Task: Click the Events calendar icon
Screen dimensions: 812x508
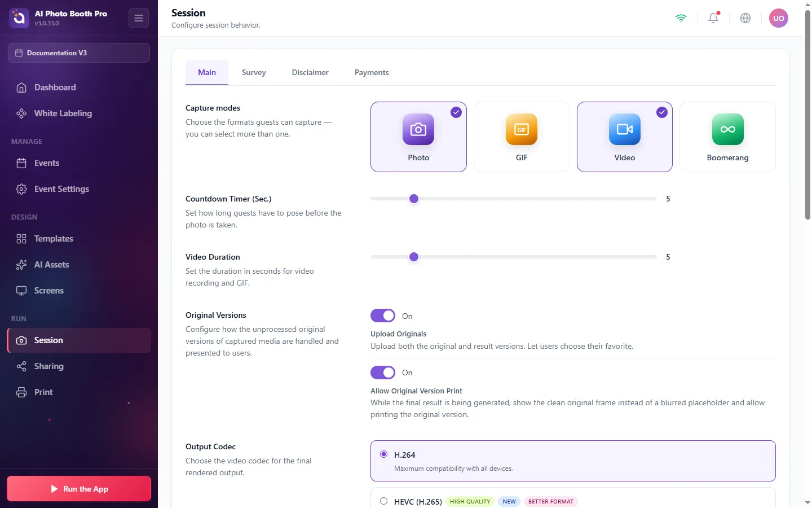Action: coord(21,163)
